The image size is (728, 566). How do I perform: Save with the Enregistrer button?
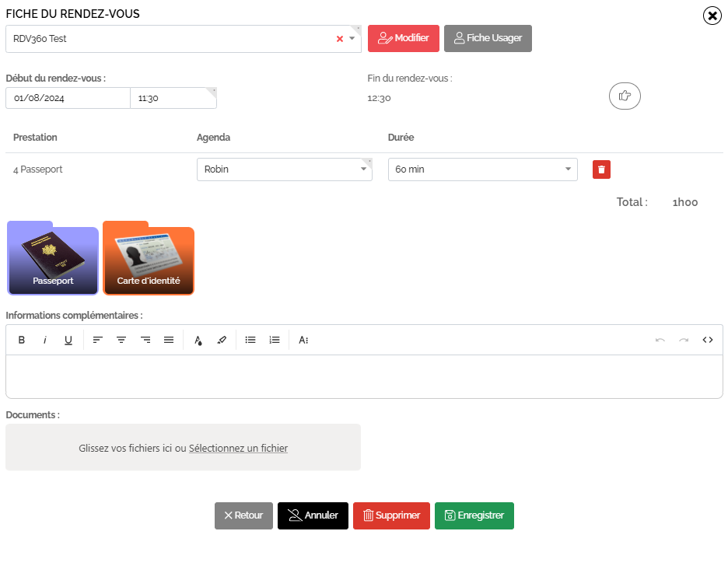tap(474, 515)
